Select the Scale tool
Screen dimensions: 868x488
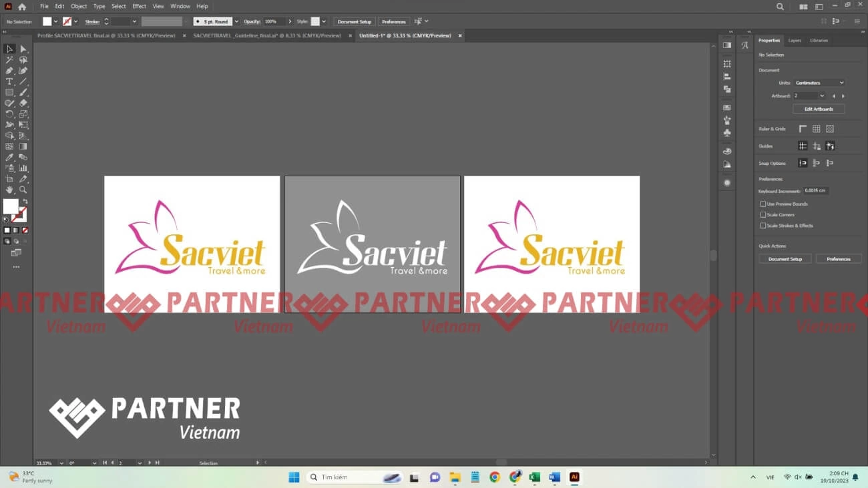click(x=23, y=113)
